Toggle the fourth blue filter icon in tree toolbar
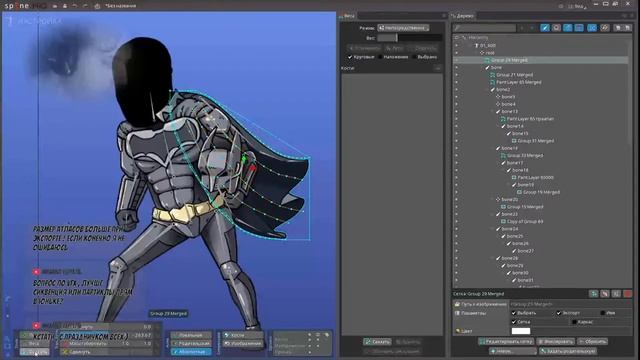The image size is (640, 360). point(579,28)
